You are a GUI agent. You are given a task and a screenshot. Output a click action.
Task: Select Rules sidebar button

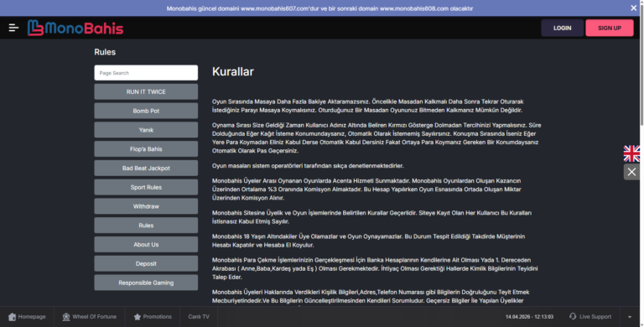click(146, 226)
